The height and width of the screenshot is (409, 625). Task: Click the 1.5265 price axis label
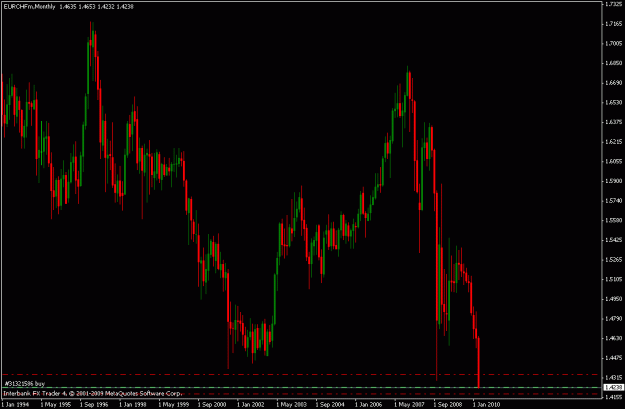[x=614, y=260]
